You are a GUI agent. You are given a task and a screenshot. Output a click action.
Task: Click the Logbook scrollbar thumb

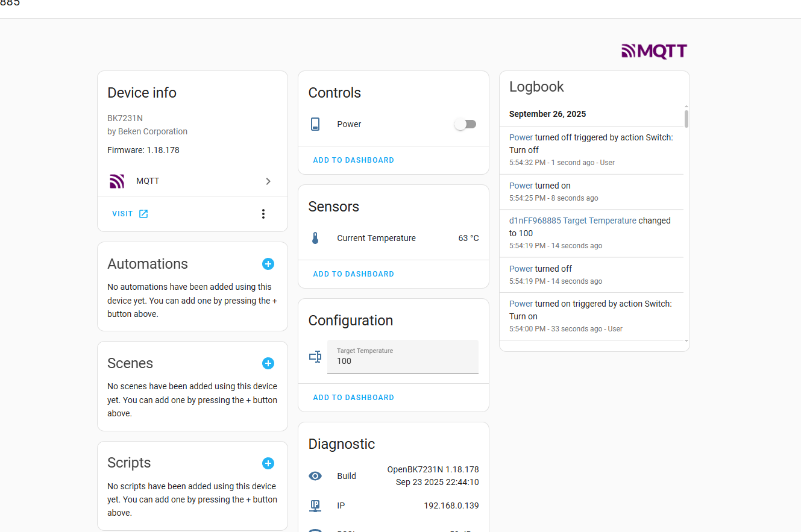(x=686, y=119)
